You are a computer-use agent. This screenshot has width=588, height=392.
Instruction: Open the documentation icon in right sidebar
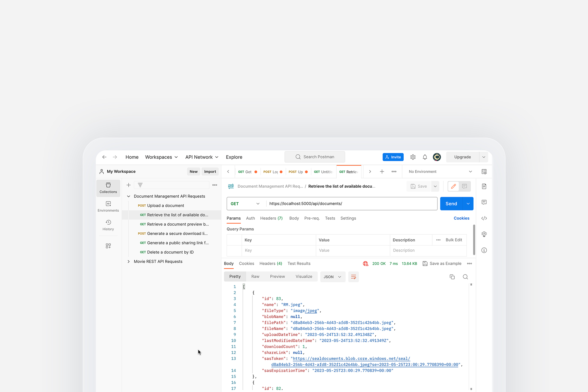(x=484, y=186)
